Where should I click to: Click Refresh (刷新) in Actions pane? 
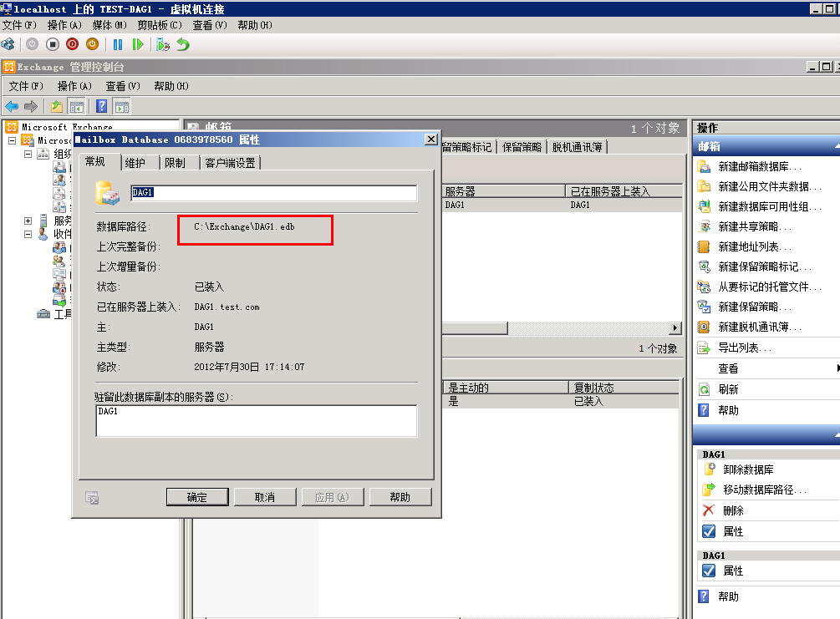(728, 389)
